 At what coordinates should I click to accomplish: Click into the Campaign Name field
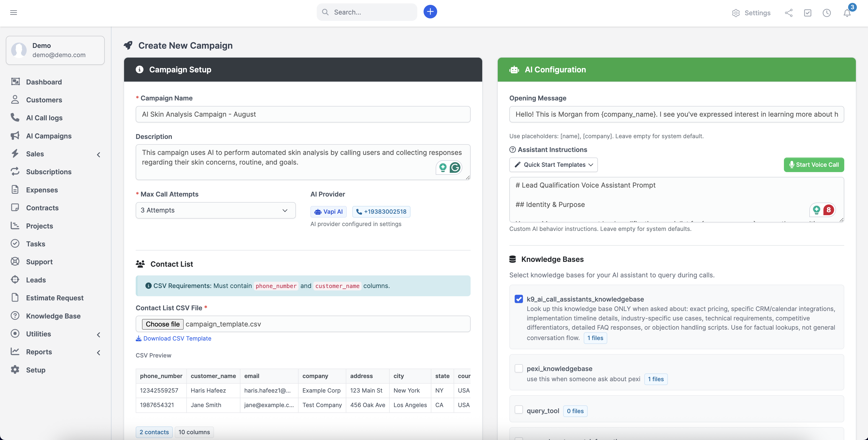(303, 114)
